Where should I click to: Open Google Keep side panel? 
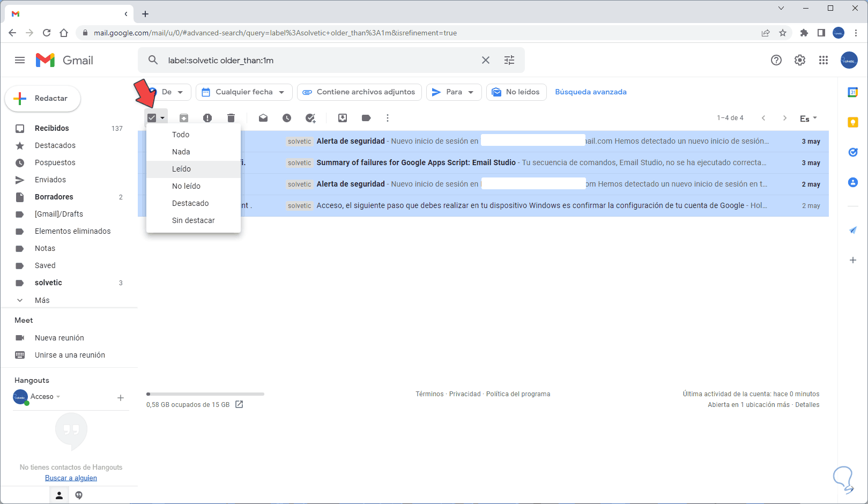click(853, 122)
